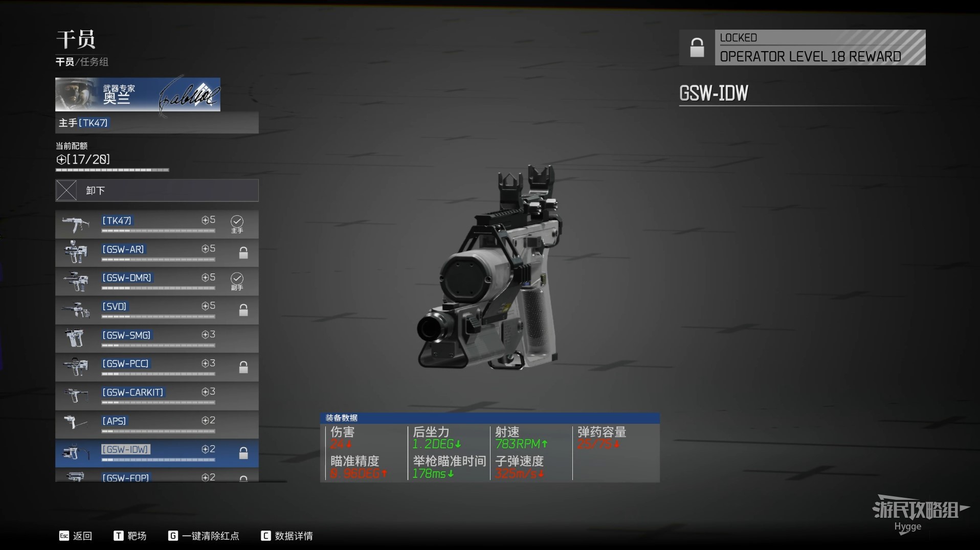Click the 举枪瞄准时间 178ms stat
The image size is (980, 550).
(449, 467)
